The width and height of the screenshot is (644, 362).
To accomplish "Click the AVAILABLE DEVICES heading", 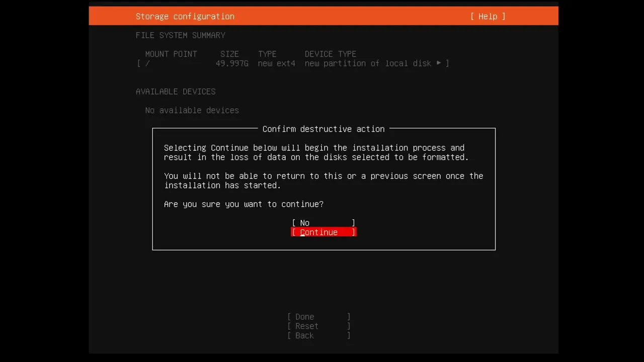I will point(176,92).
